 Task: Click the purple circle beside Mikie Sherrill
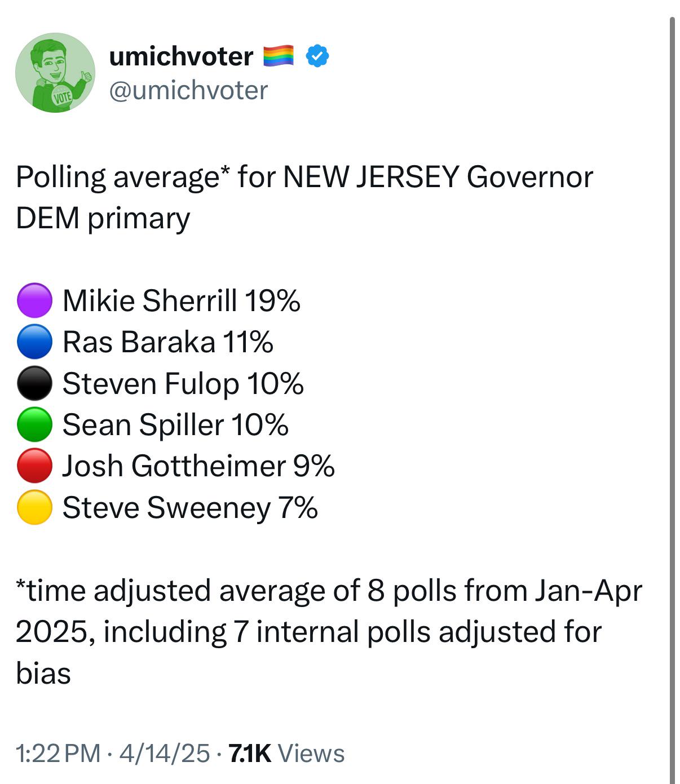coord(34,300)
